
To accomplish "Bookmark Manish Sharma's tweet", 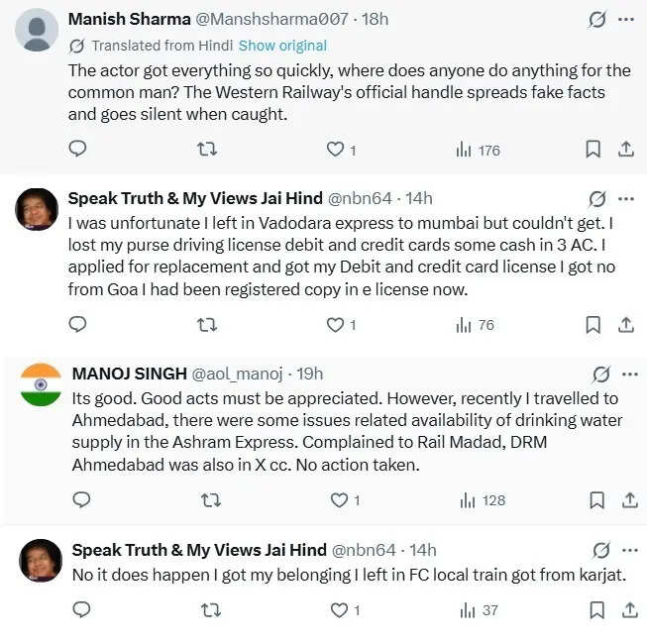I will [593, 150].
